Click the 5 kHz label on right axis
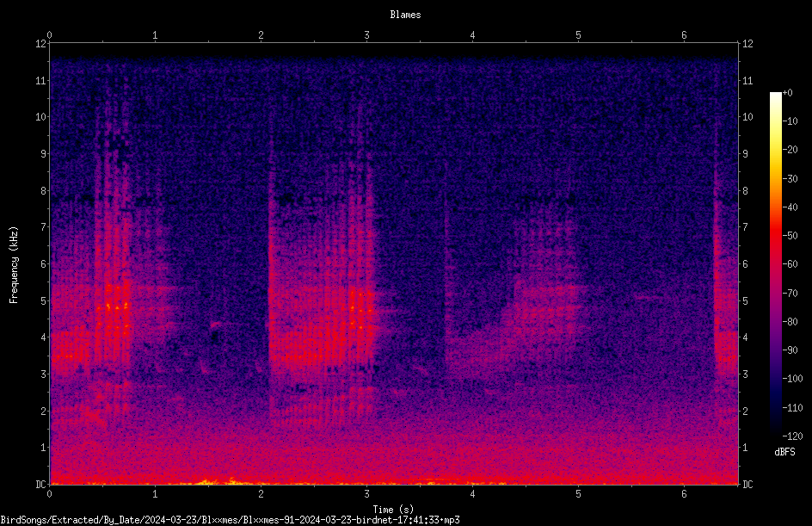This screenshot has width=812, height=526. pos(745,300)
